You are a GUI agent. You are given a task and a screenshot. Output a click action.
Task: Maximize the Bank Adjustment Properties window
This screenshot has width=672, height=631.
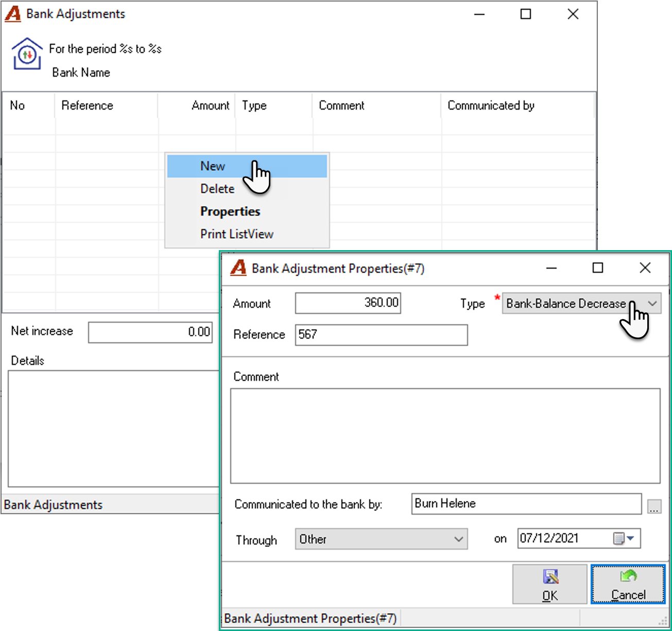pyautogui.click(x=598, y=268)
